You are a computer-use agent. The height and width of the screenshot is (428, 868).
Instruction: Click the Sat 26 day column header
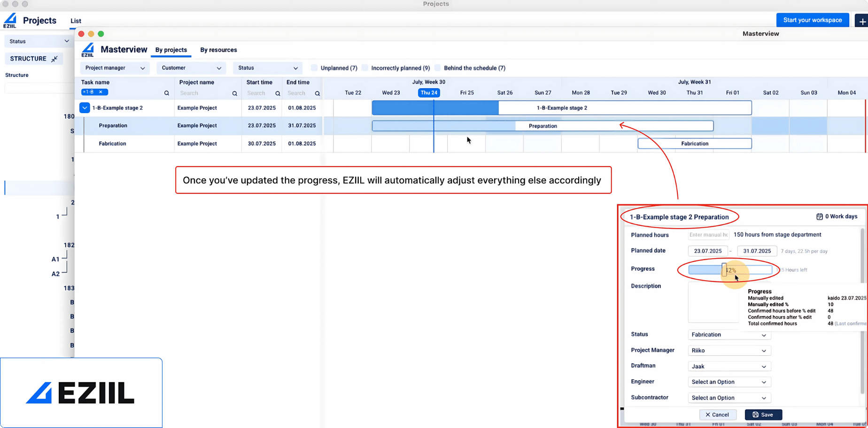[x=505, y=93]
